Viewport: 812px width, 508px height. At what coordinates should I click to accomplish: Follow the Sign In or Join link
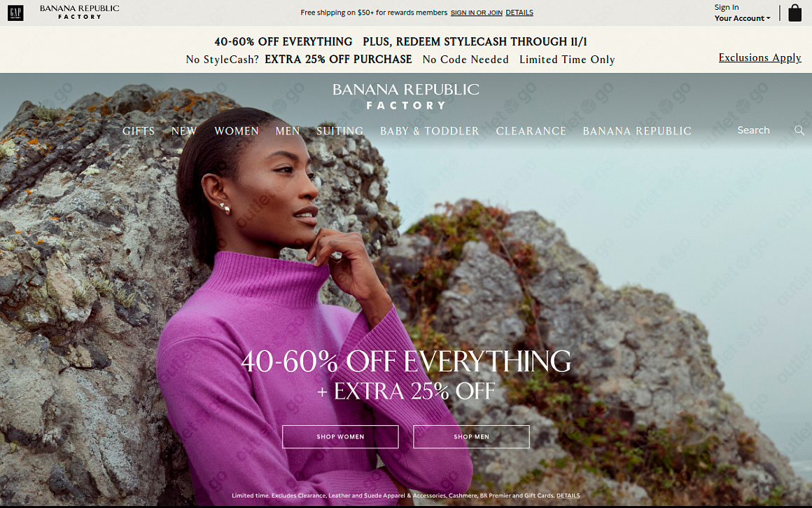477,13
